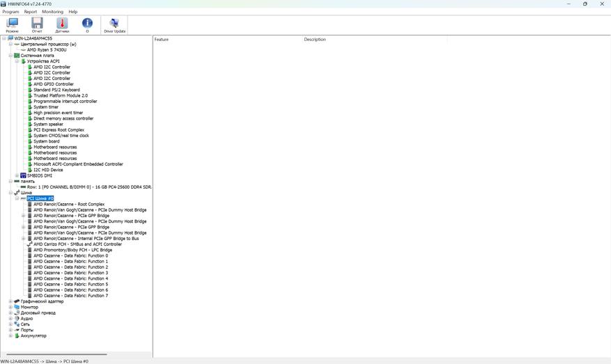This screenshot has width=611, height=364.
Task: Click the status bar path text
Action: 44,361
